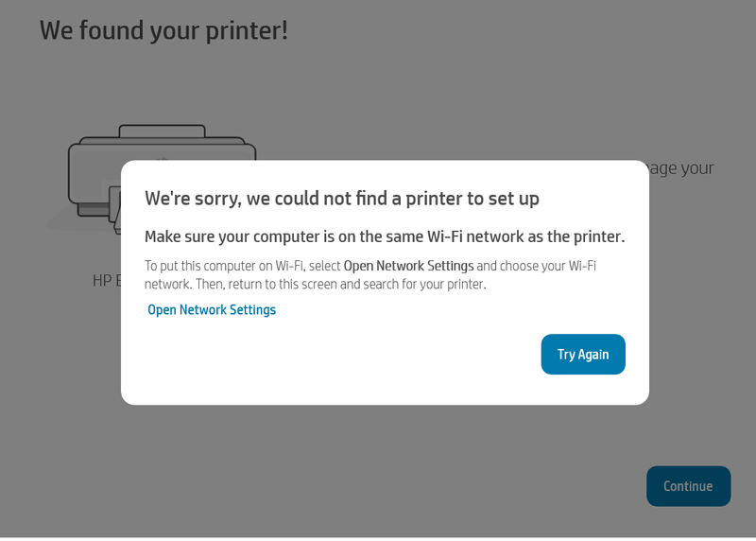
Task: Click the Try Again button
Action: tap(583, 355)
